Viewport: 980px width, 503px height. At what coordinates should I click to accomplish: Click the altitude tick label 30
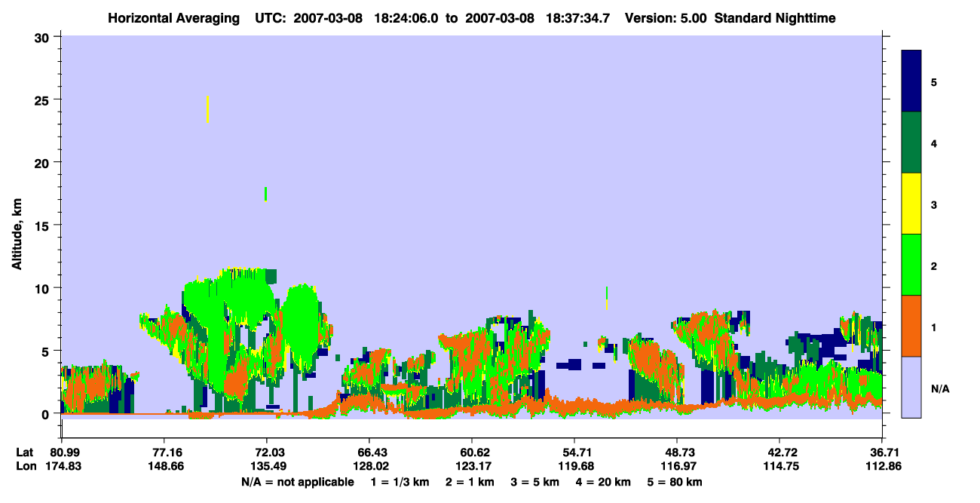(x=44, y=37)
